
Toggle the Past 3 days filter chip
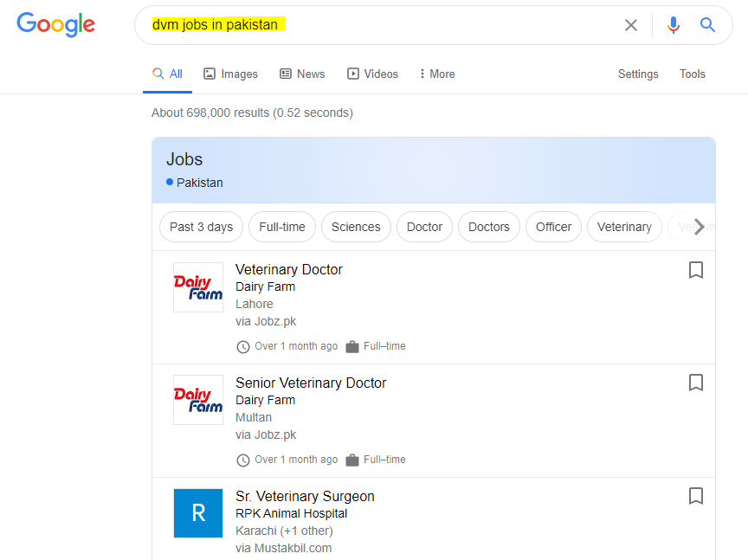202,227
